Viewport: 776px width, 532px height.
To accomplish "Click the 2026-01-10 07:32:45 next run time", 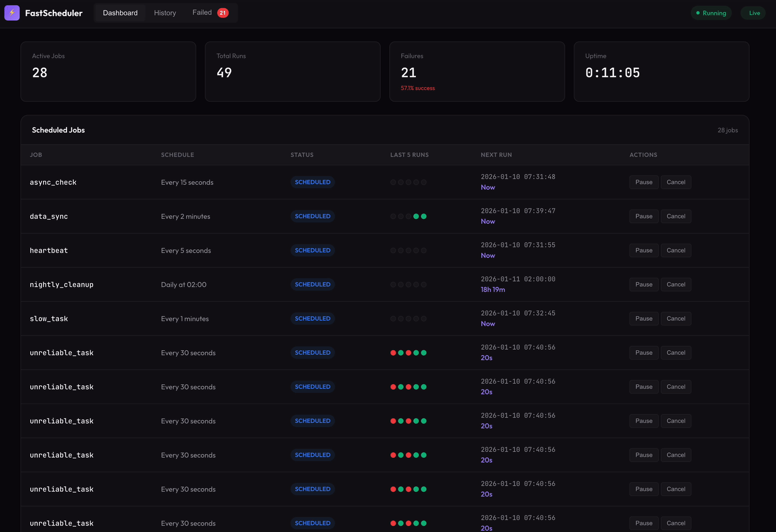I will coord(518,313).
